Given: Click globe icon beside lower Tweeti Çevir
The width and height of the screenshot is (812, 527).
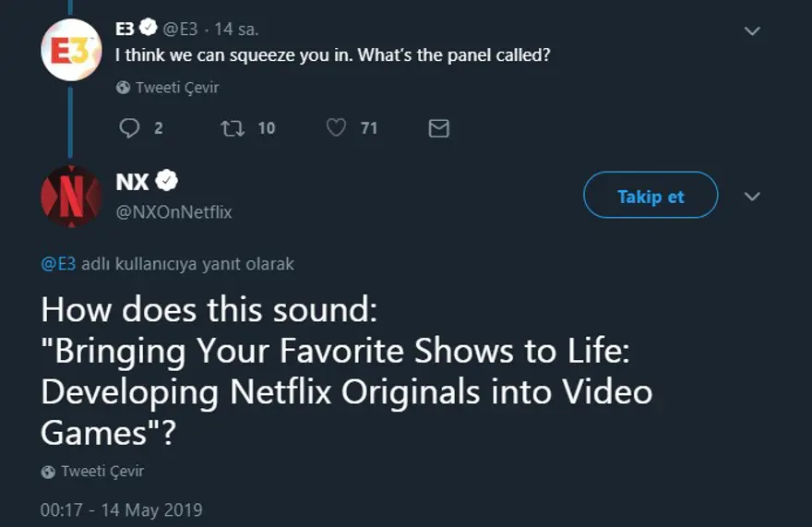Looking at the screenshot, I should tap(49, 472).
